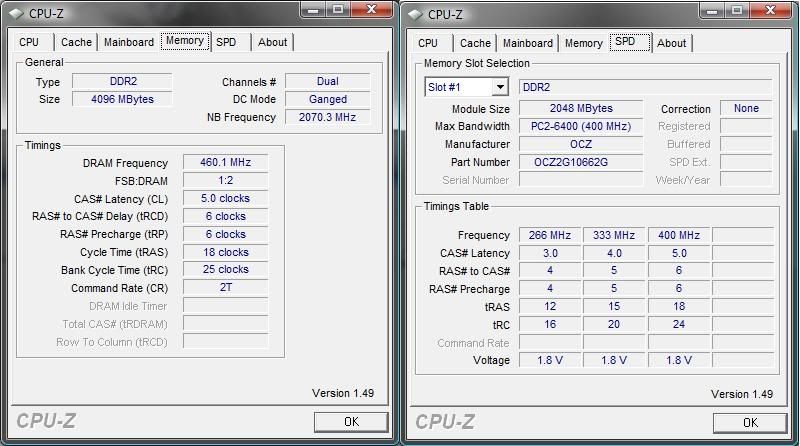This screenshot has height=446, width=800.
Task: Click the NB Frequency field showing 2070.3 MHz
Action: (x=327, y=117)
